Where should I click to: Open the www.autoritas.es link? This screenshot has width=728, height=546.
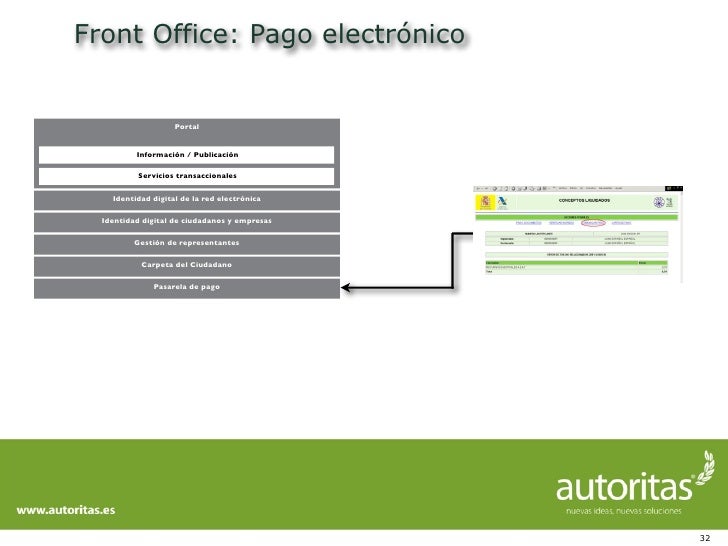(66, 510)
